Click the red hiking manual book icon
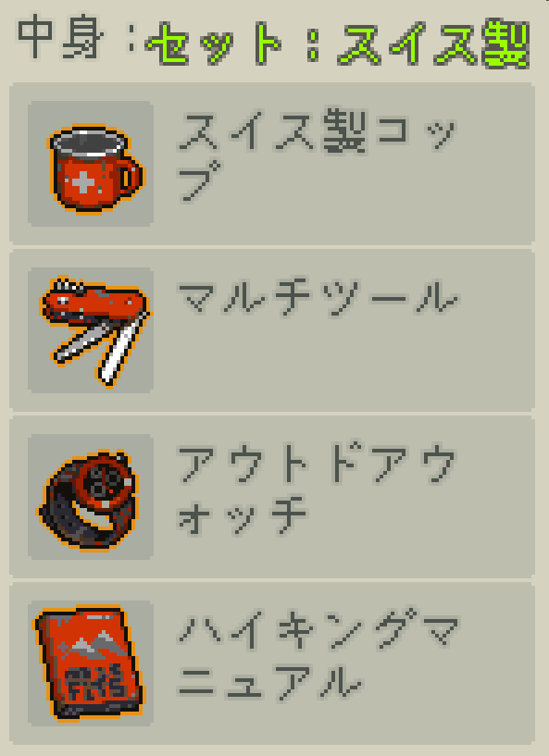The height and width of the screenshot is (756, 549). [90, 663]
